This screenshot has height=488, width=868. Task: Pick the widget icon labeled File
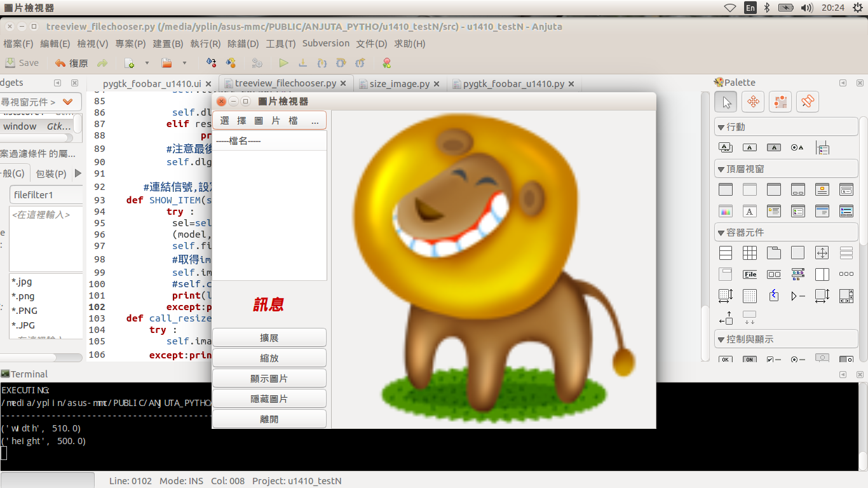click(x=750, y=274)
